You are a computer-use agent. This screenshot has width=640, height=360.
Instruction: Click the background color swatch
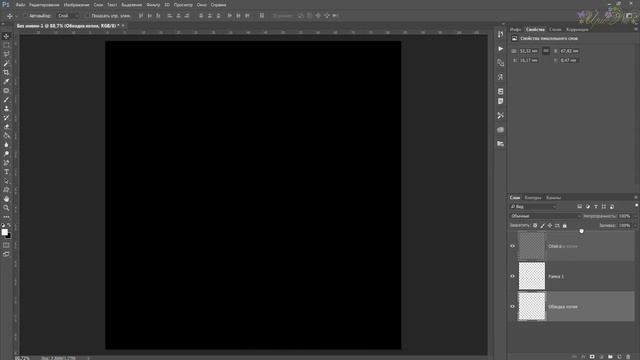click(9, 236)
